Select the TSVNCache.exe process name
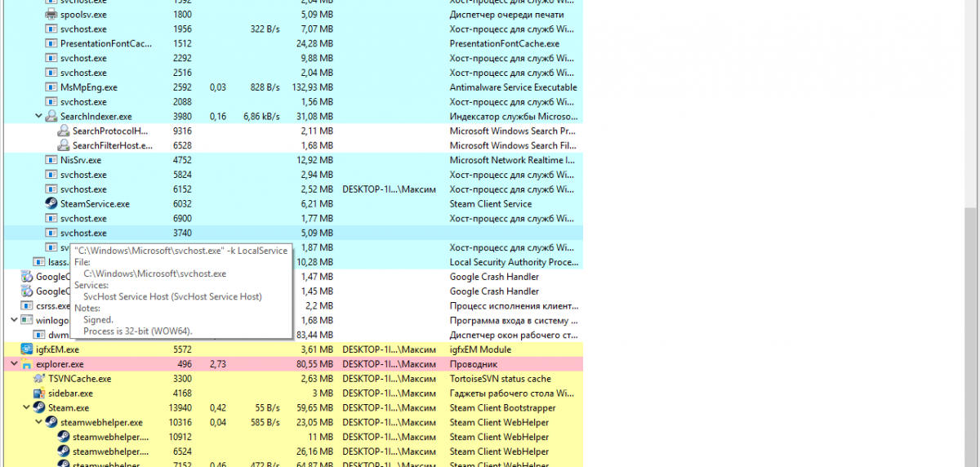Viewport: 980px width, 467px height. tap(80, 379)
